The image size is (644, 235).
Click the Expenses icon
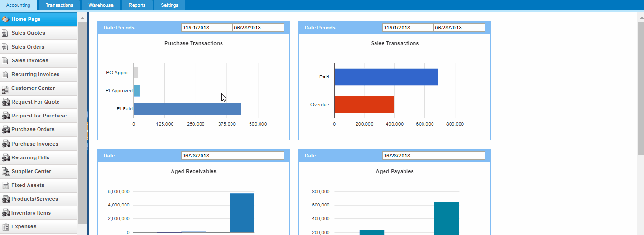pos(6,227)
